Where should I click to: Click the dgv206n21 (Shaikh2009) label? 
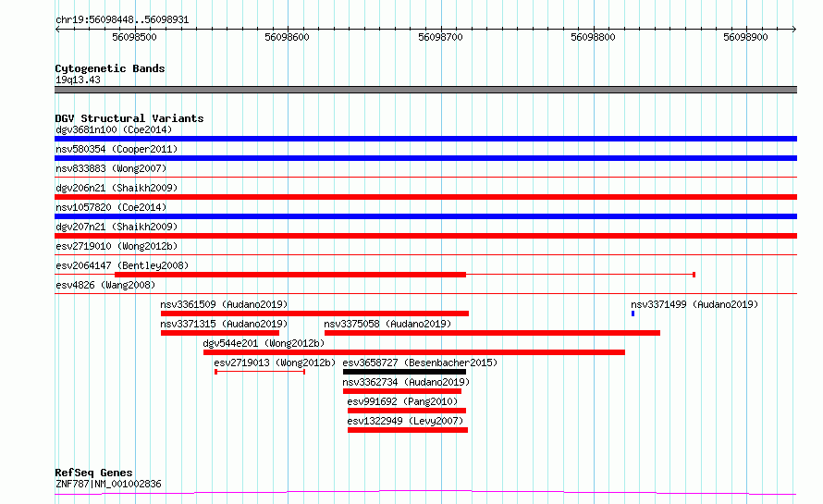click(117, 188)
